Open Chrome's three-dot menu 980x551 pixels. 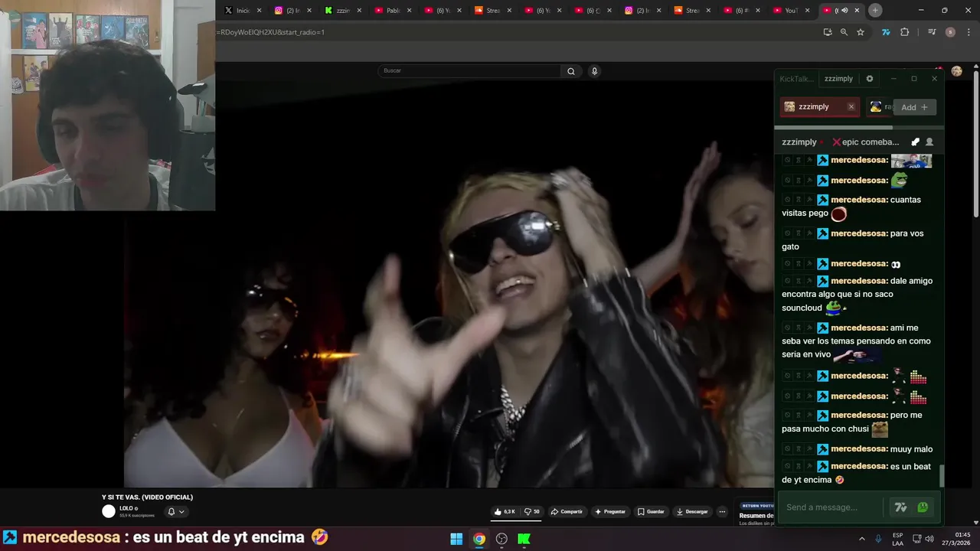coord(969,32)
